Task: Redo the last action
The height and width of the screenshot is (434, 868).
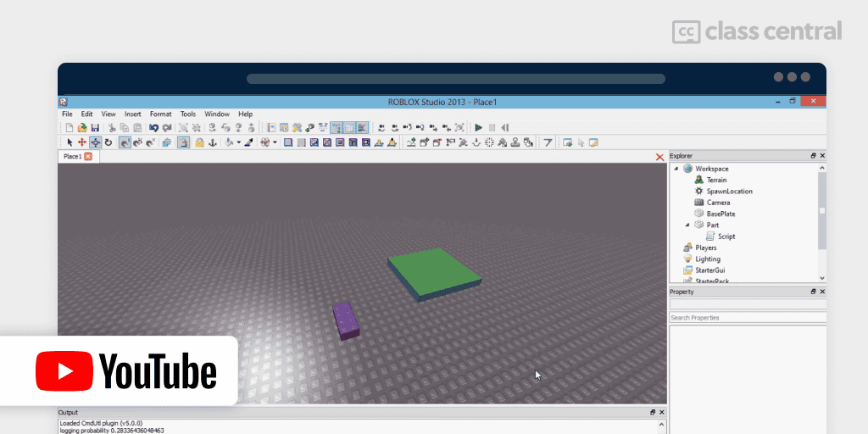Action: pyautogui.click(x=167, y=128)
